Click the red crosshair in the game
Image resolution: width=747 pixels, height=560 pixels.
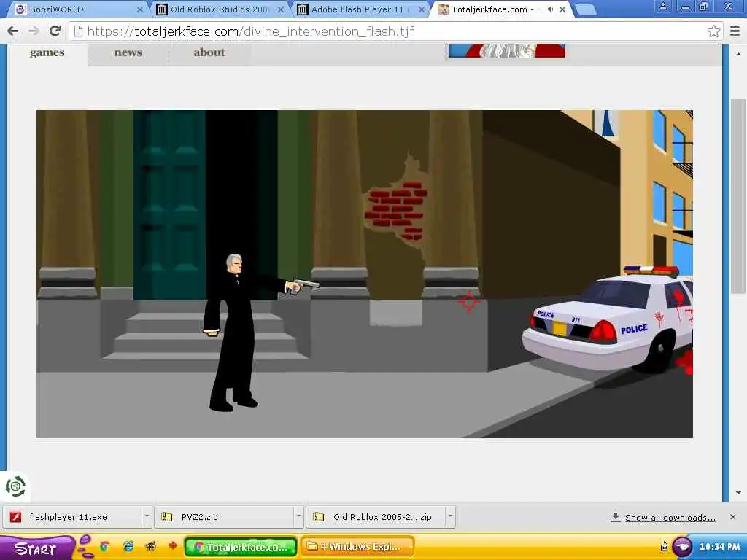pyautogui.click(x=469, y=302)
